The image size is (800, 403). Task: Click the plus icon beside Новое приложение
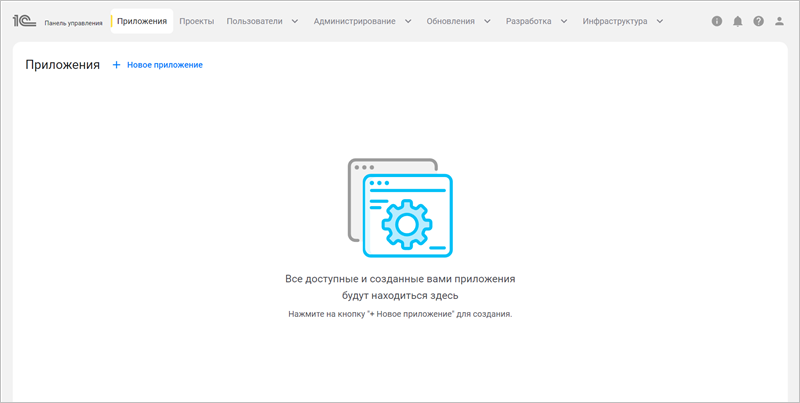[x=116, y=65]
